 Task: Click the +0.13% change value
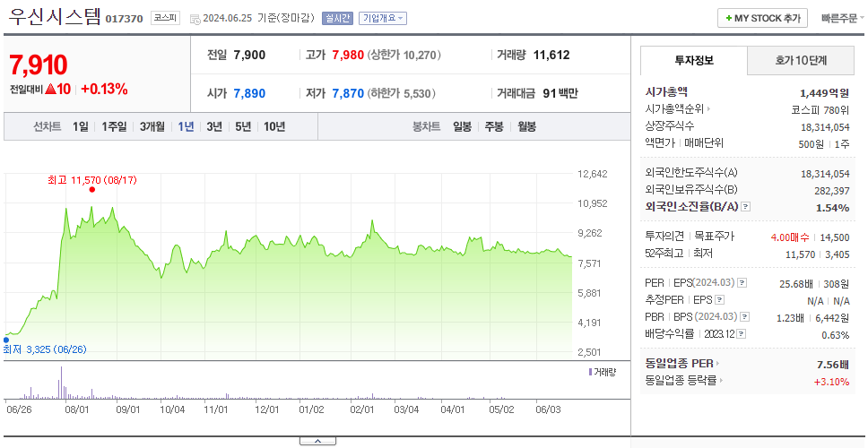click(x=105, y=89)
